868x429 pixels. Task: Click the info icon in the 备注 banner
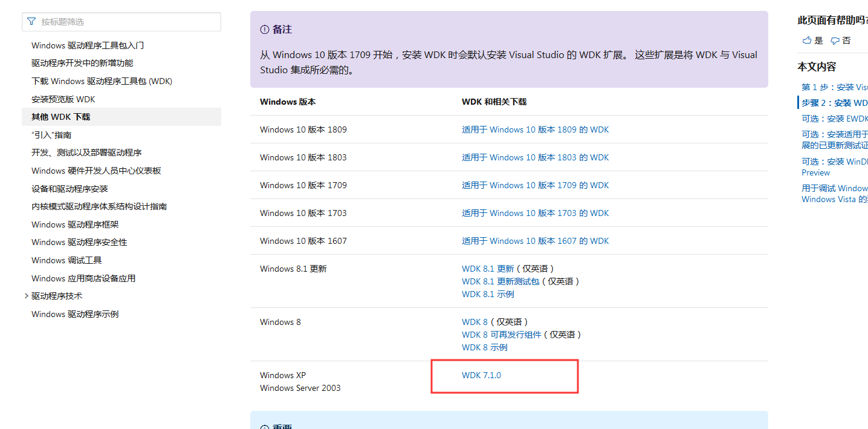pyautogui.click(x=265, y=28)
